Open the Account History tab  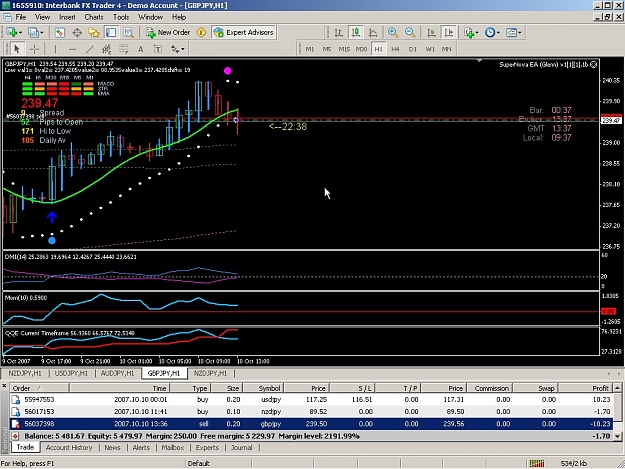coord(69,447)
